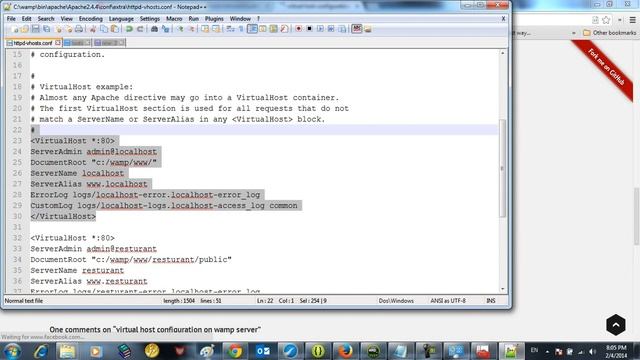Show hidden system tray icons arrow

point(547,352)
